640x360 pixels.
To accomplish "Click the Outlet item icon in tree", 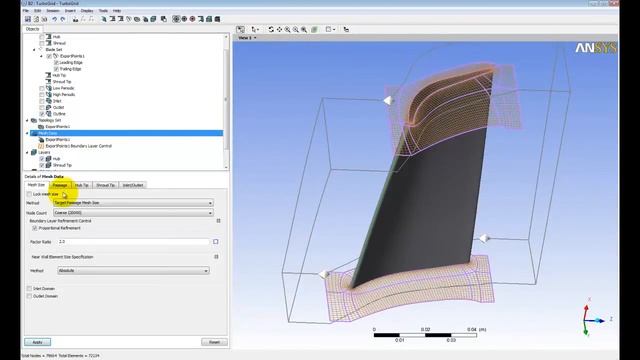I will [x=49, y=107].
